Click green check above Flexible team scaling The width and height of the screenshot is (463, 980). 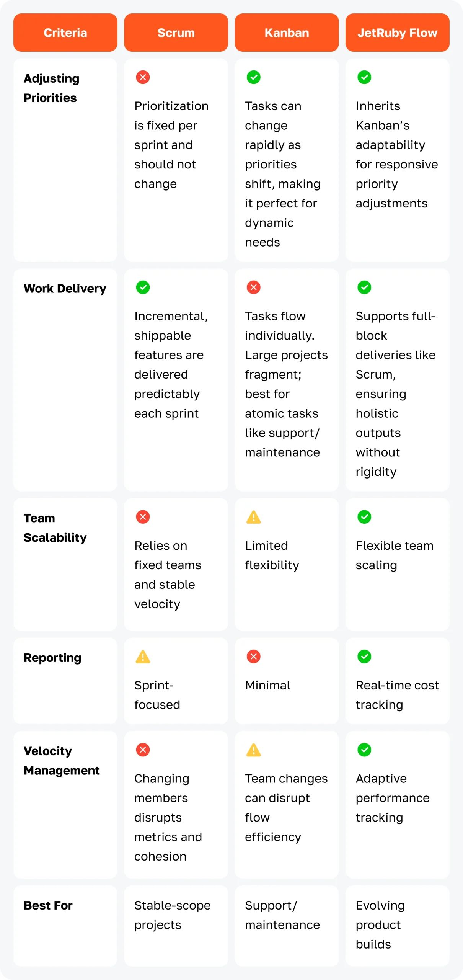coord(364,517)
